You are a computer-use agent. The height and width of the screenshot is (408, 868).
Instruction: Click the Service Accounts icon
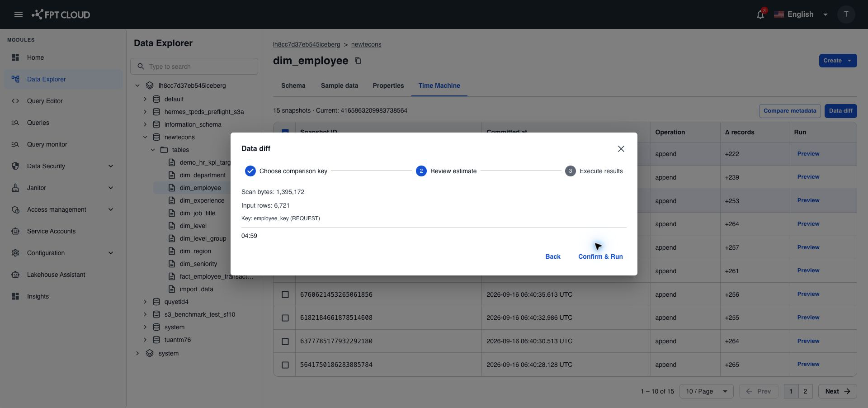(x=15, y=231)
